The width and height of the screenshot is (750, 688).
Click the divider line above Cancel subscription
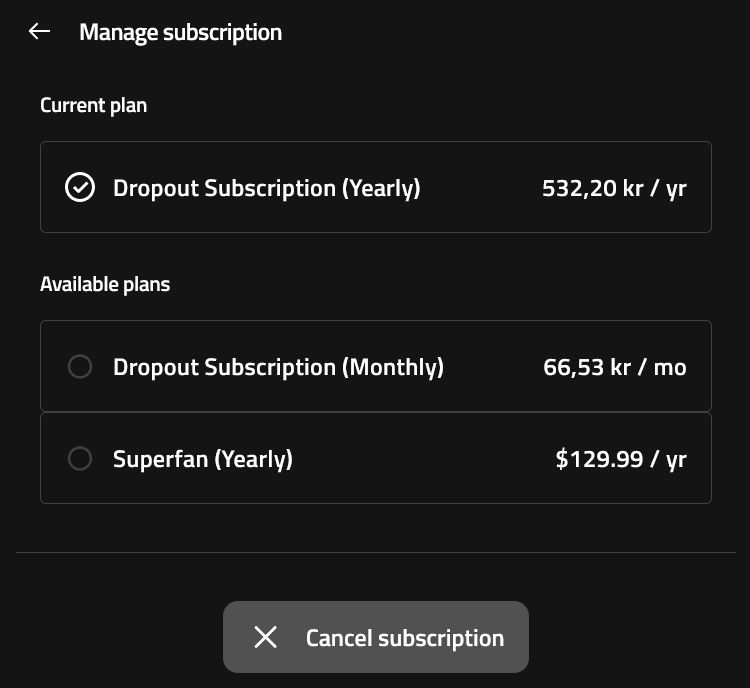point(375,552)
